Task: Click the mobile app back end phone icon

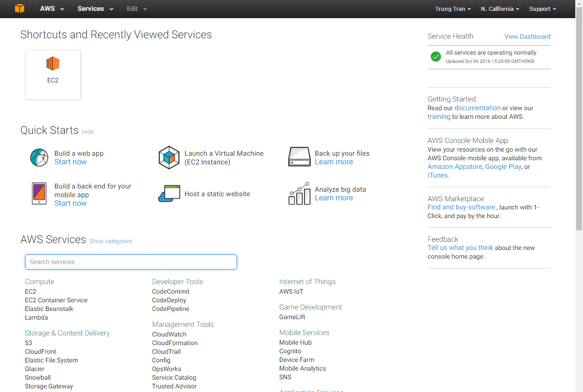Action: 39,193
